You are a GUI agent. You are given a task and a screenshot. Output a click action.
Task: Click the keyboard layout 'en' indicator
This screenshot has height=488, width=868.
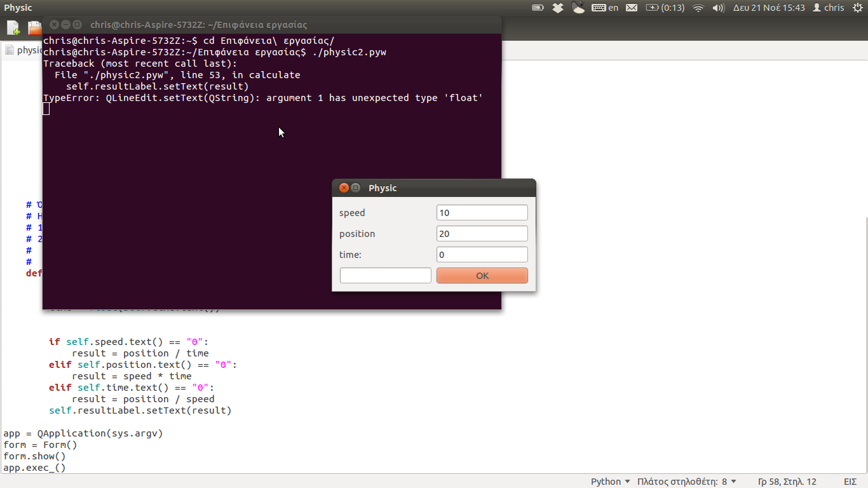(605, 8)
